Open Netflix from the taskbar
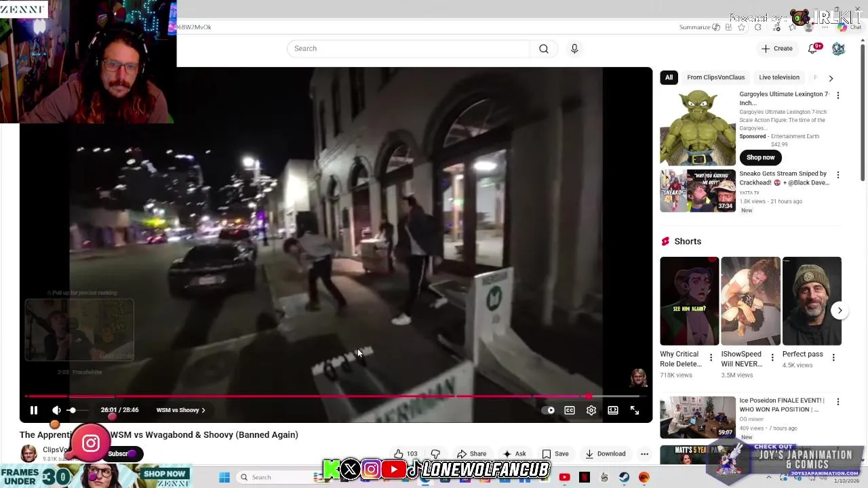This screenshot has width=868, height=488. pos(585,477)
